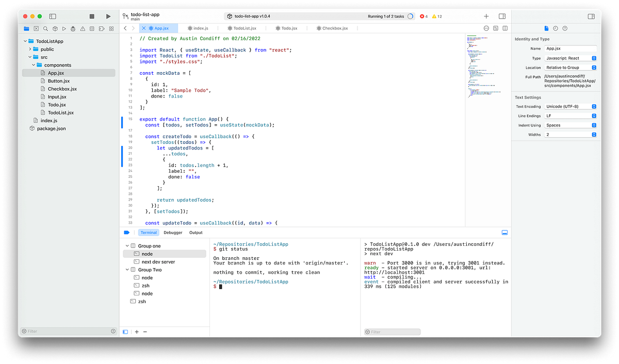Screen dimensions: 619x364
Task: Switch to the TodoList.jsx tab
Action: pyautogui.click(x=242, y=28)
